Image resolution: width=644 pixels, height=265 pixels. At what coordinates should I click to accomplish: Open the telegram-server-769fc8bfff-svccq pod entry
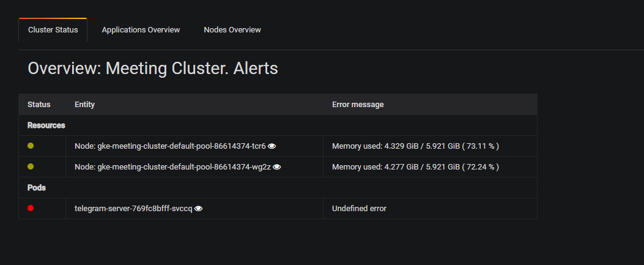[x=133, y=209]
